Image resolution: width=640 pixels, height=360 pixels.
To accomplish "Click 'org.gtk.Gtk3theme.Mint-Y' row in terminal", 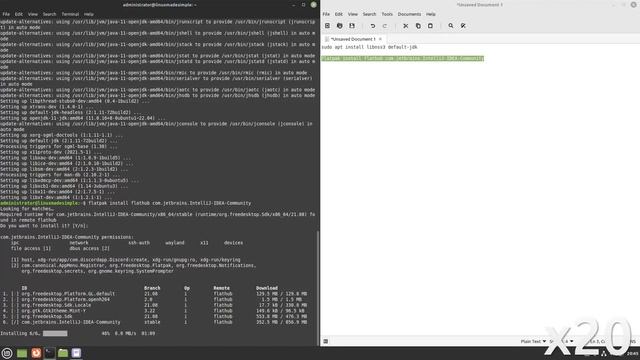I will (x=155, y=311).
